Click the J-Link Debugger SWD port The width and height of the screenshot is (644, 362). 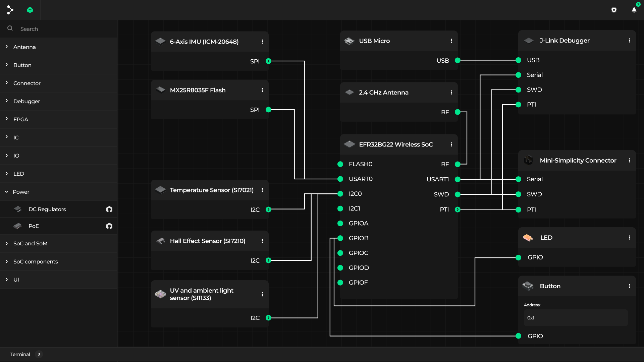click(518, 89)
